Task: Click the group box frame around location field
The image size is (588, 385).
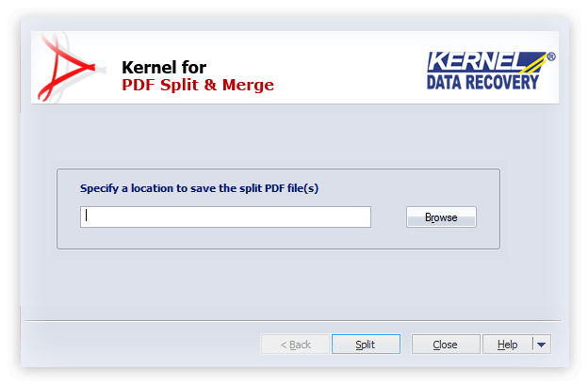Action: tap(278, 169)
